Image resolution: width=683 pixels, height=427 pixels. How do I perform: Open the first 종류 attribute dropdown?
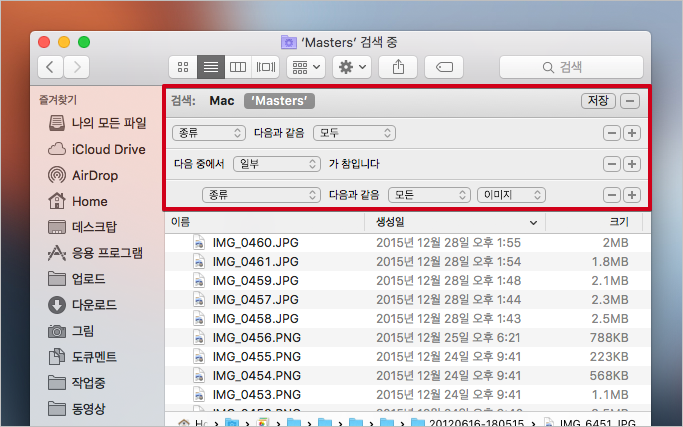(208, 133)
